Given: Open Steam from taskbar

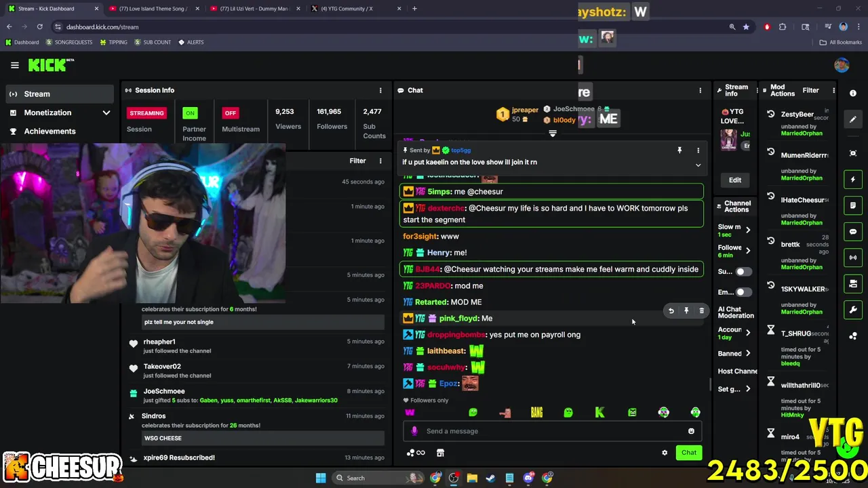Looking at the screenshot, I should coord(491,478).
